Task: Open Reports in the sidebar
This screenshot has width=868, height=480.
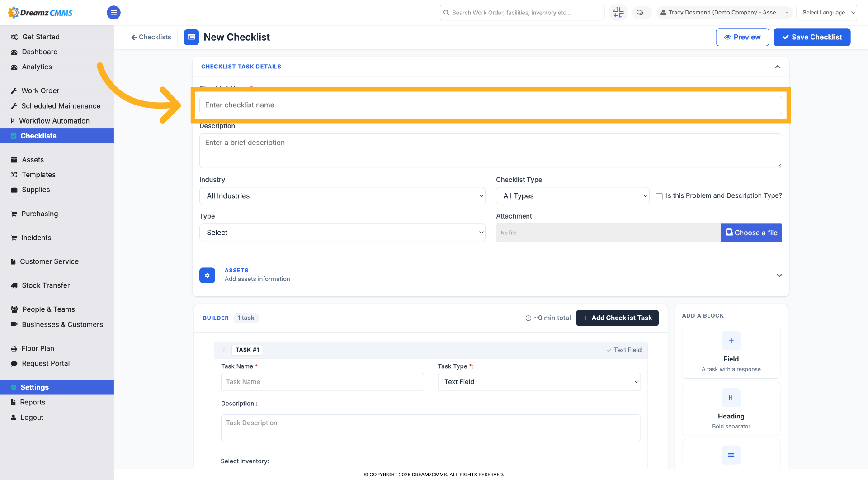Action: point(33,402)
